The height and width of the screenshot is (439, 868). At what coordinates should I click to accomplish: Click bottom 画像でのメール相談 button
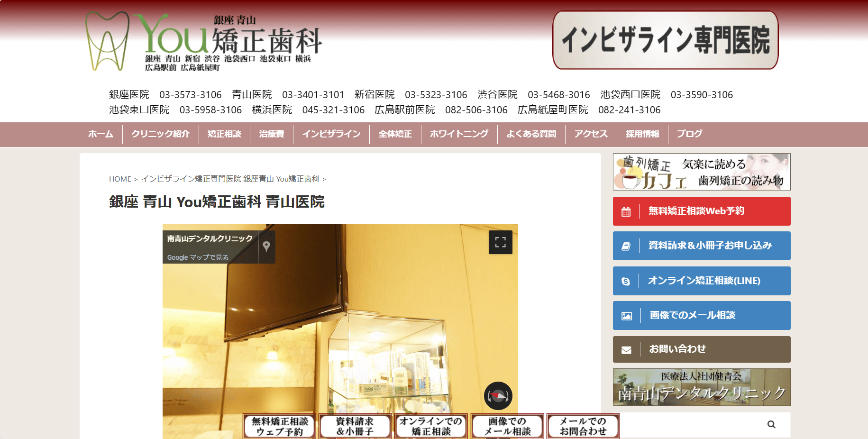coord(507,426)
